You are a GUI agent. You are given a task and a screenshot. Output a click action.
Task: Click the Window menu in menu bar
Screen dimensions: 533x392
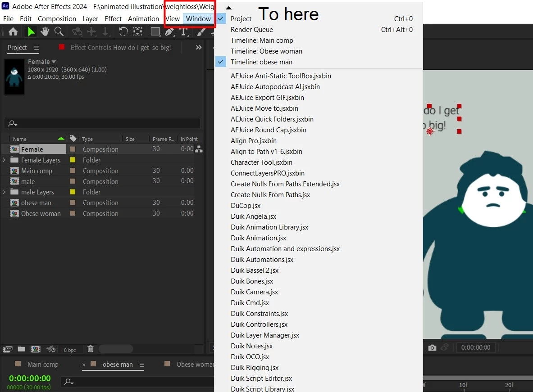click(198, 19)
